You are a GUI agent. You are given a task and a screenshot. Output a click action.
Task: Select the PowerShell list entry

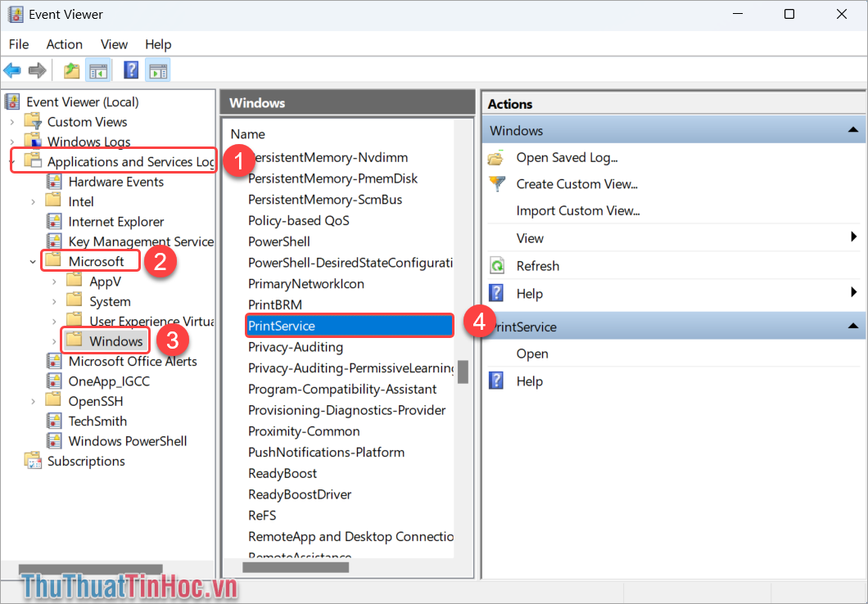click(x=279, y=241)
